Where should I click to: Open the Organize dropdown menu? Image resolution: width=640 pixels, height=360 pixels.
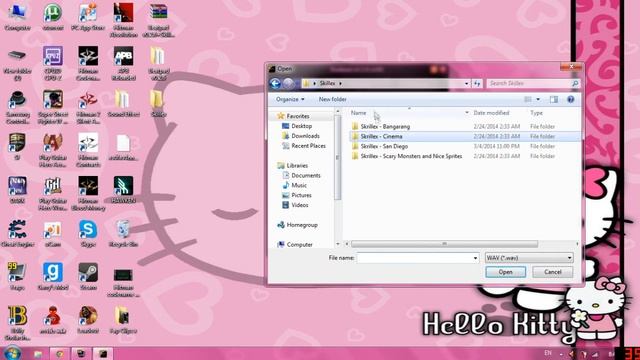pyautogui.click(x=290, y=100)
